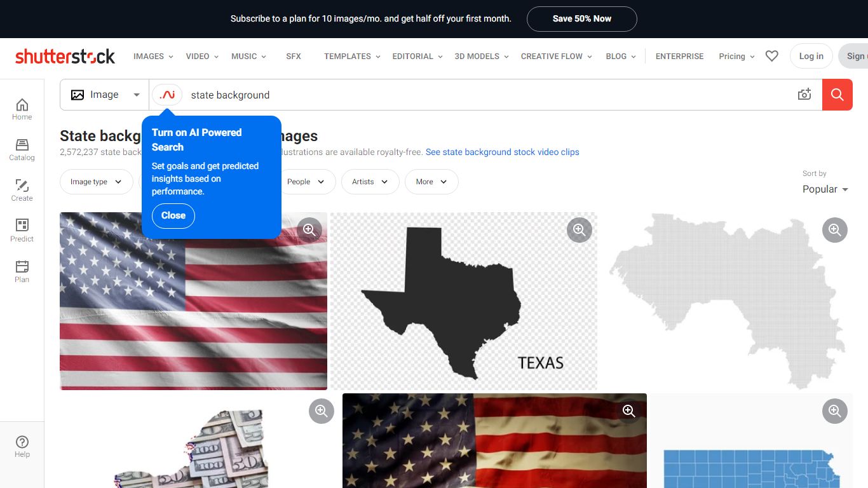Expand the People filter
Screen dimensions: 868x488
[x=306, y=182]
